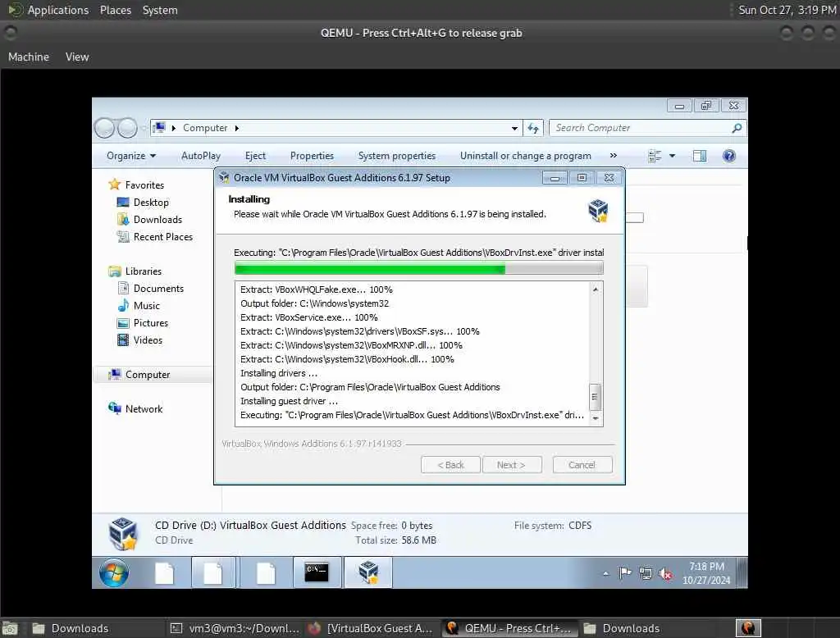This screenshot has height=638, width=840.
Task: Open the Applications menu
Action: [58, 10]
